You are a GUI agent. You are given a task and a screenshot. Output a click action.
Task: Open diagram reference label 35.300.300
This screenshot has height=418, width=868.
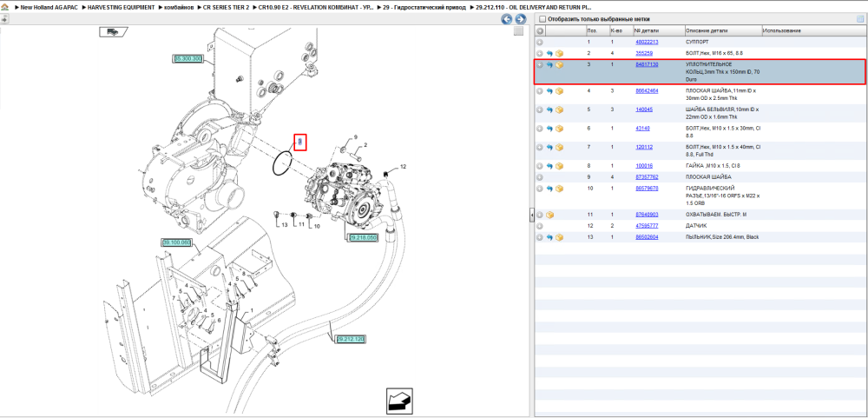(188, 58)
